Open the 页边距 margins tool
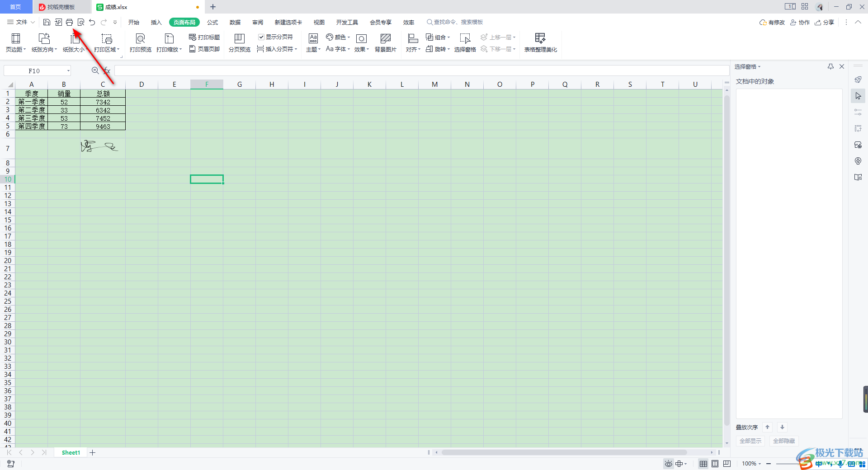The height and width of the screenshot is (470, 868). coord(16,43)
